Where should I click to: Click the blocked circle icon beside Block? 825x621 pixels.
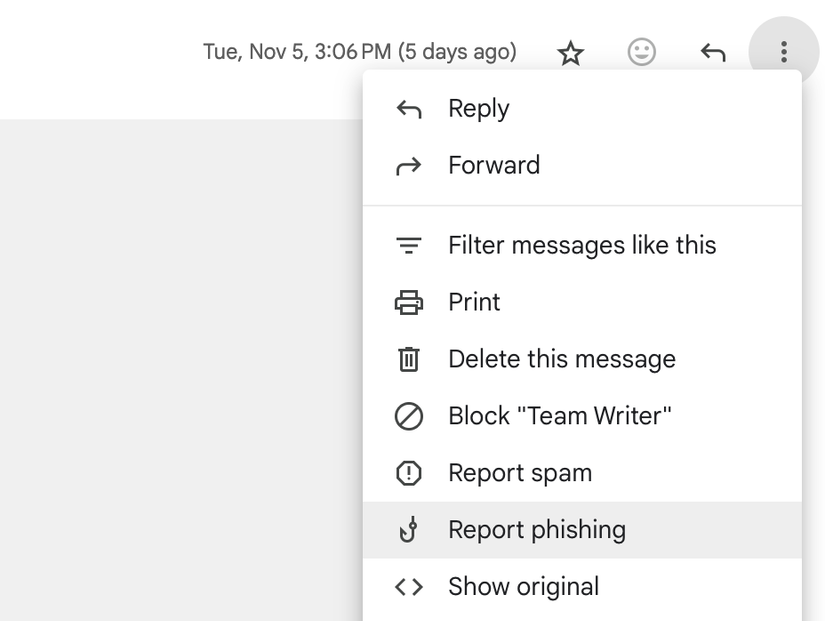point(409,415)
